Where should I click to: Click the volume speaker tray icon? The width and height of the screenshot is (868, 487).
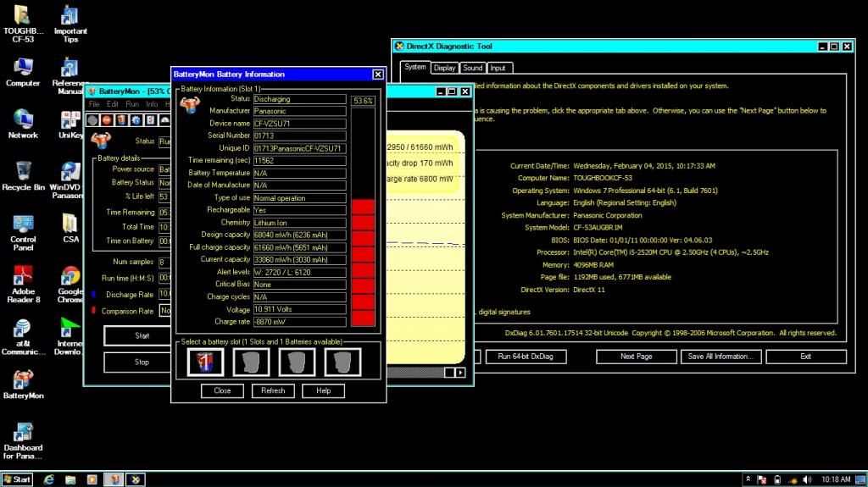(807, 480)
